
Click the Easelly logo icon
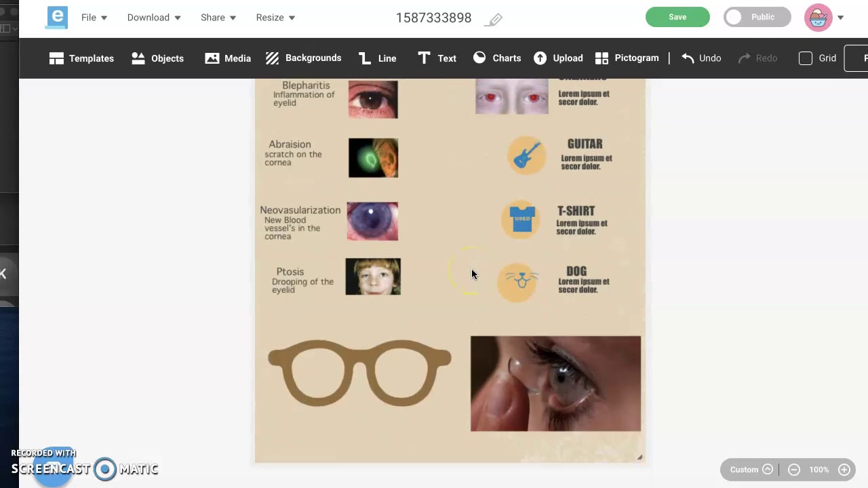point(56,17)
